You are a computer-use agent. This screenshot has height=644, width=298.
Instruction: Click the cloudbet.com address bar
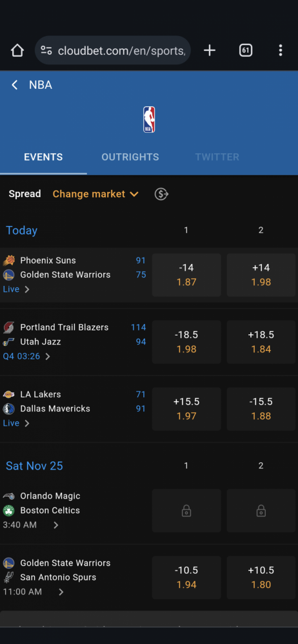pos(113,50)
